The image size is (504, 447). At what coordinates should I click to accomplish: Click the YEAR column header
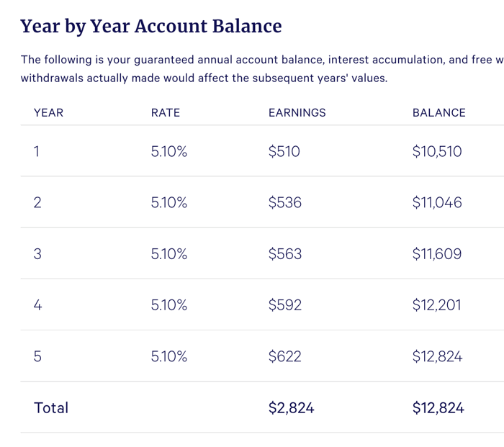pos(48,113)
